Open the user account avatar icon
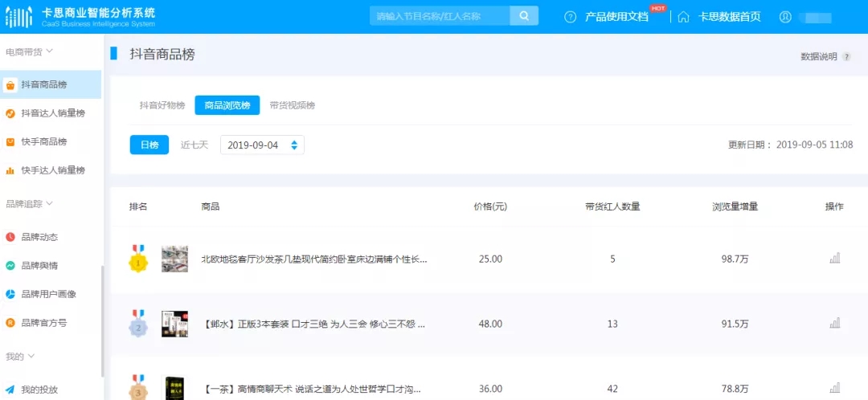Screen dimensions: 868x400 pyautogui.click(x=785, y=17)
